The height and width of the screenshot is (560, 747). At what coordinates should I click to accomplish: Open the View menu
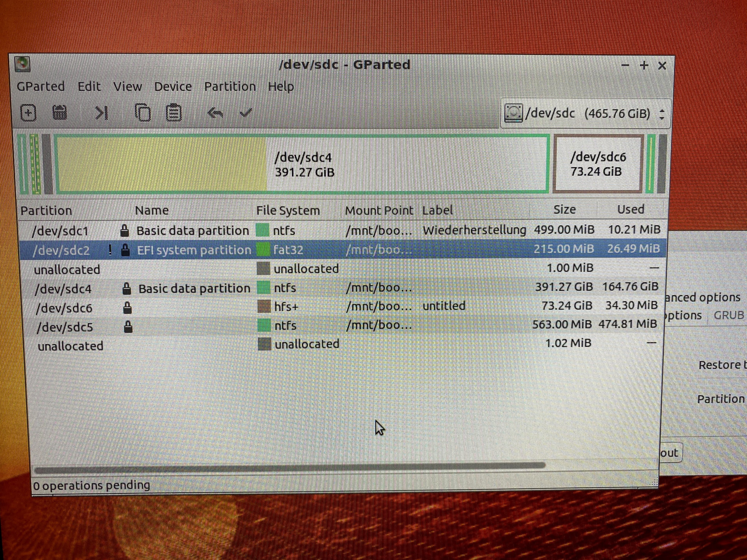point(127,87)
